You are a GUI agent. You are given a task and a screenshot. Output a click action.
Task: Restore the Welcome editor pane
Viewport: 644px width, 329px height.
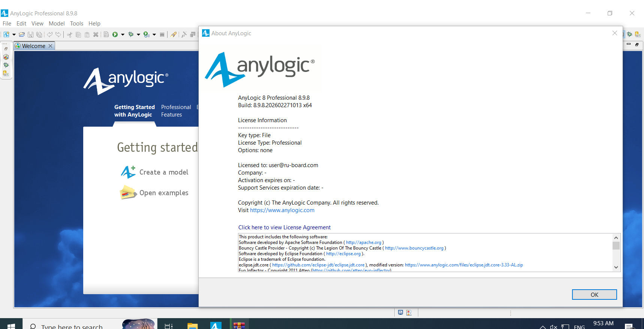637,44
